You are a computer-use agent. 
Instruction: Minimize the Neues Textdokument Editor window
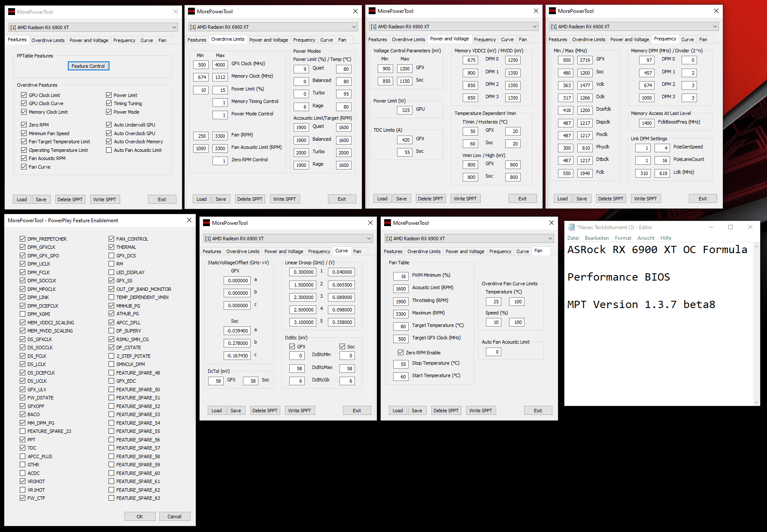coord(711,227)
